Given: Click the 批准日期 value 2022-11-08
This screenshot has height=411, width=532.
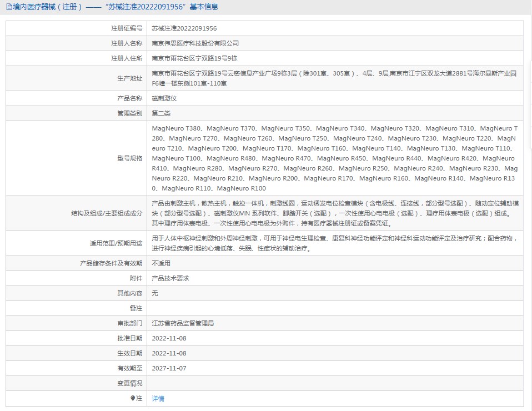Looking at the screenshot, I should (169, 338).
